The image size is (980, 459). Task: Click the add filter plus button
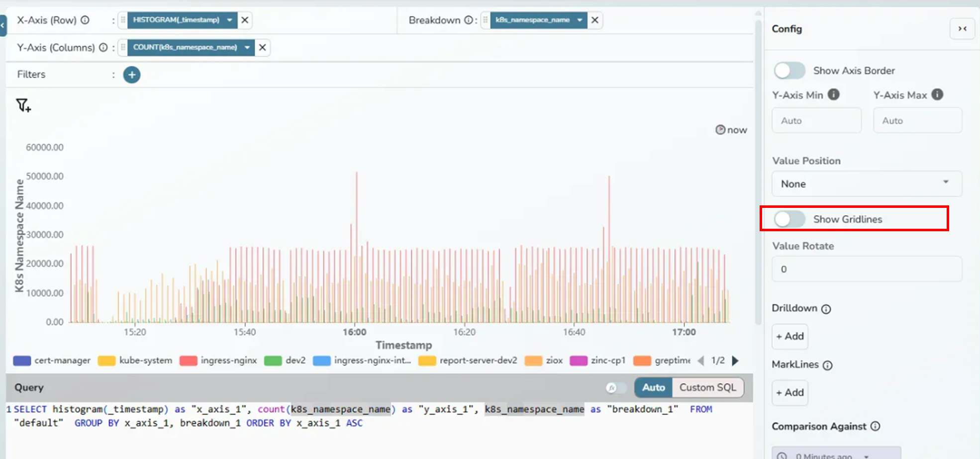point(132,75)
